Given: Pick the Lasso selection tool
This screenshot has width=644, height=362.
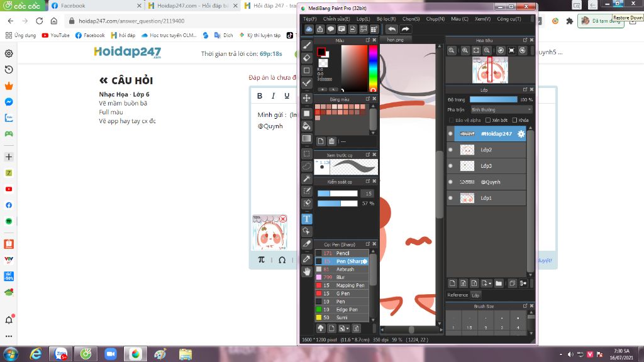Looking at the screenshot, I should [x=306, y=166].
